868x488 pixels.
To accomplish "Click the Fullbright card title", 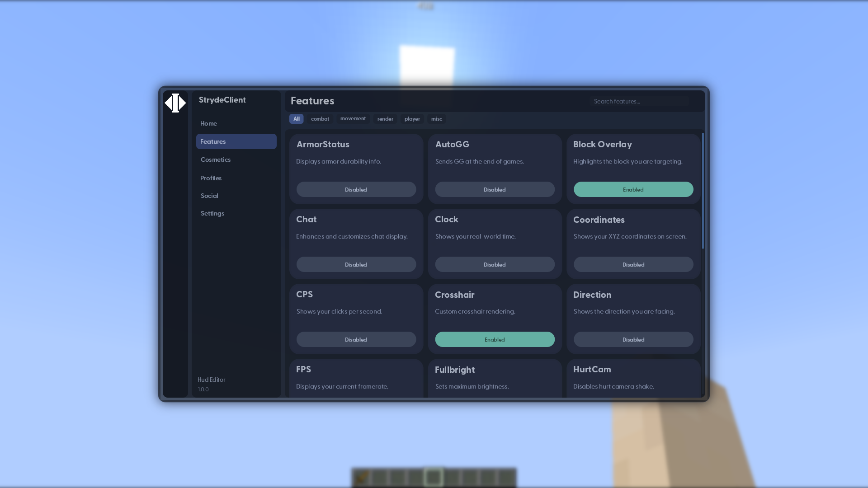I will pyautogui.click(x=455, y=370).
